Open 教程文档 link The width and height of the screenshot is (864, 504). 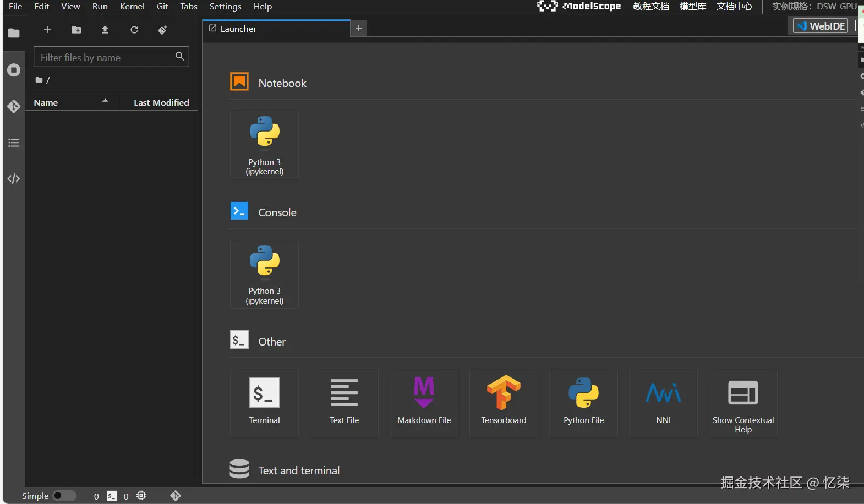[651, 7]
